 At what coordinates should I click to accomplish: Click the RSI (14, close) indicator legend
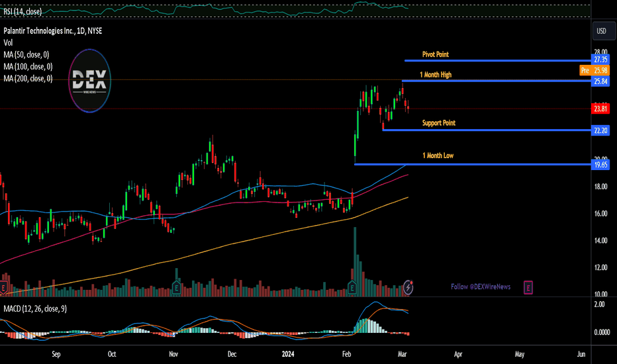click(23, 11)
